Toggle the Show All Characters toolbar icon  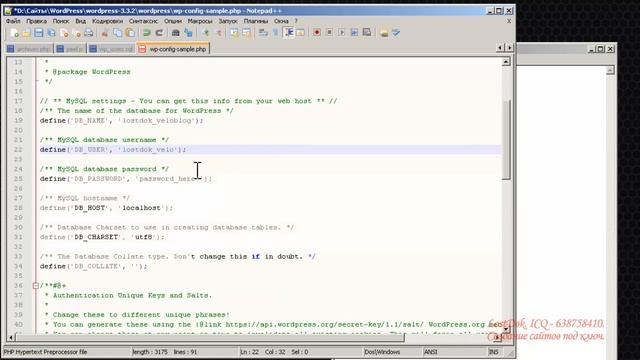tap(276, 33)
